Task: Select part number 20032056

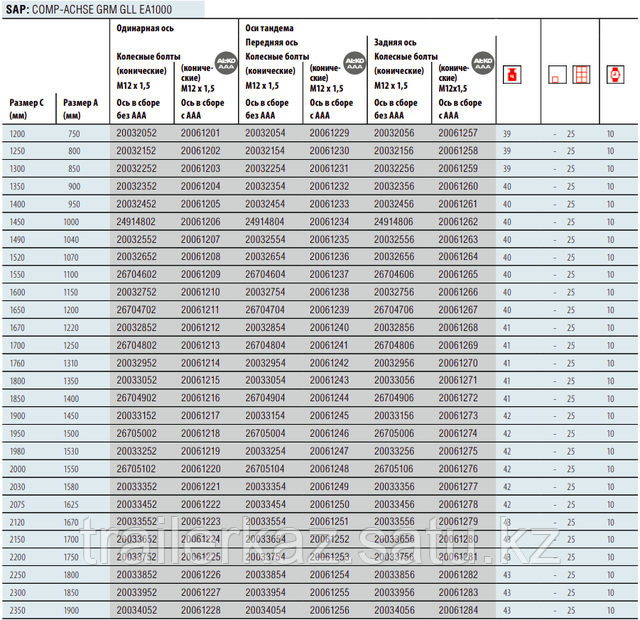Action: (394, 133)
